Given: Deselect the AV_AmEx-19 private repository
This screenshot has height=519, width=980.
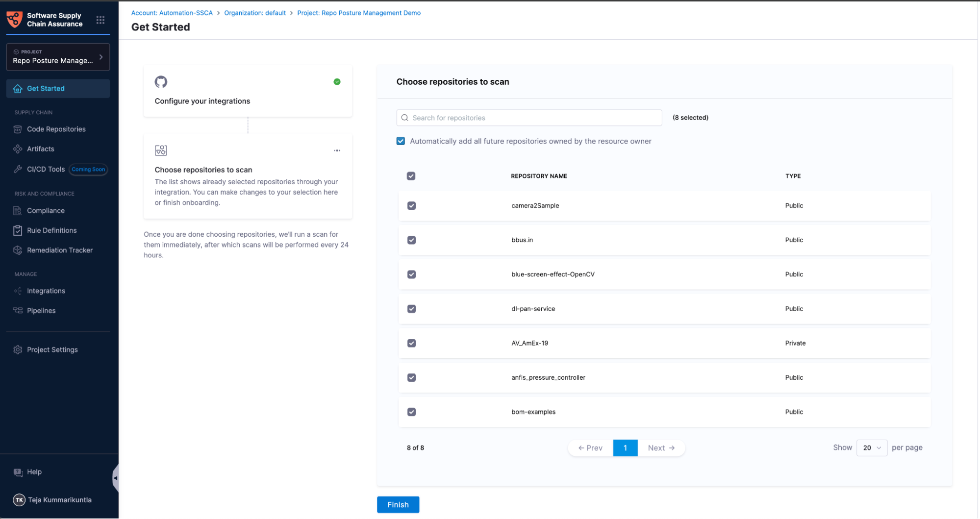Looking at the screenshot, I should pos(411,343).
